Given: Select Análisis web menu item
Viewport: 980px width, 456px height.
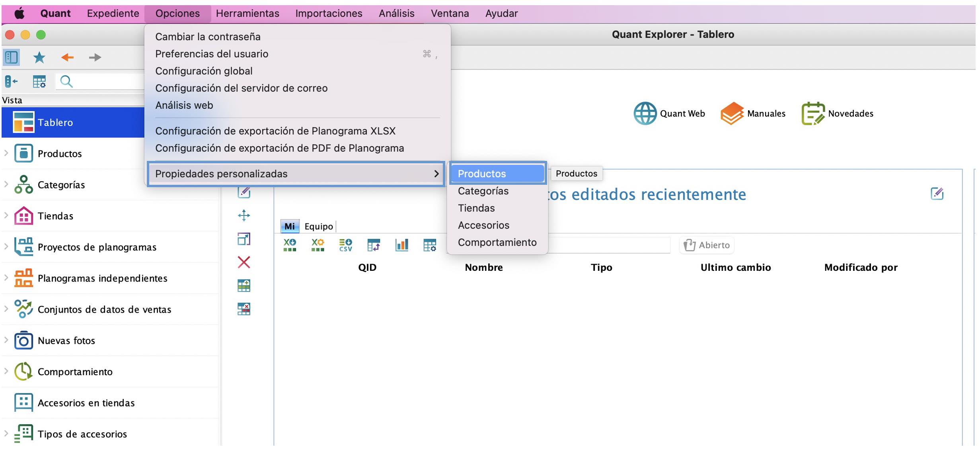Looking at the screenshot, I should click(297, 105).
